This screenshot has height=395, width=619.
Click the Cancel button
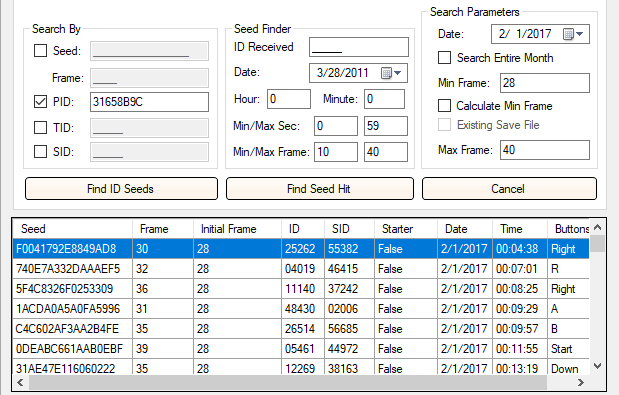(509, 189)
